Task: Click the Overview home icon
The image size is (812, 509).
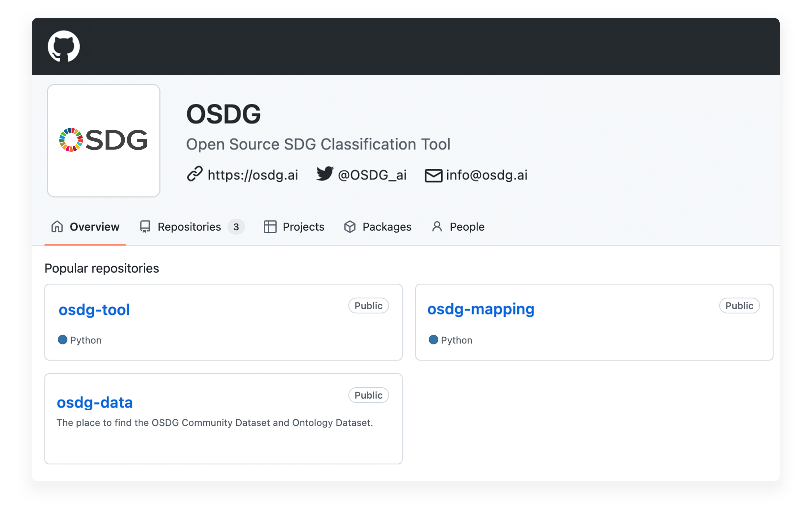Action: [57, 227]
